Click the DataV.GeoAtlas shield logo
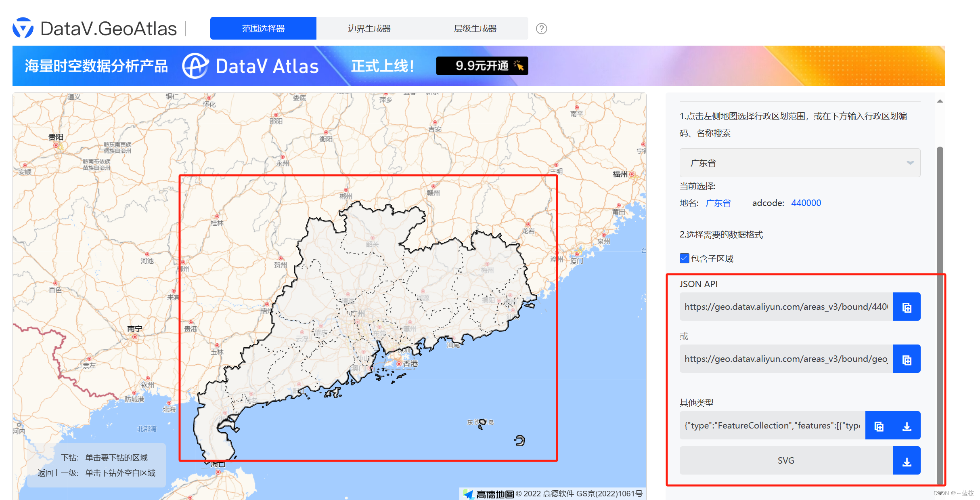 (23, 28)
